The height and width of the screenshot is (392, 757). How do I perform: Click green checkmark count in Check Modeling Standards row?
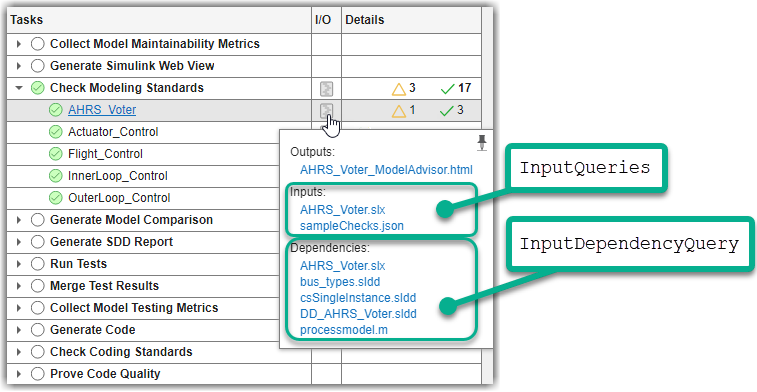coord(456,88)
